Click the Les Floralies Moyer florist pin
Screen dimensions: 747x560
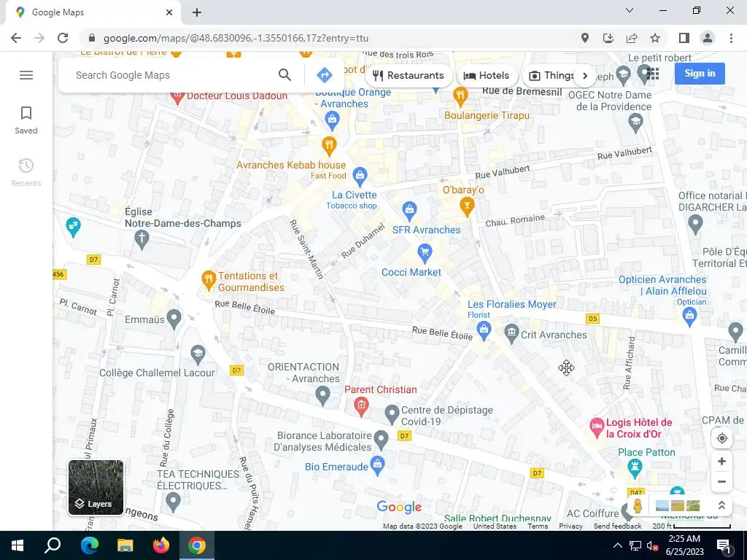click(484, 331)
